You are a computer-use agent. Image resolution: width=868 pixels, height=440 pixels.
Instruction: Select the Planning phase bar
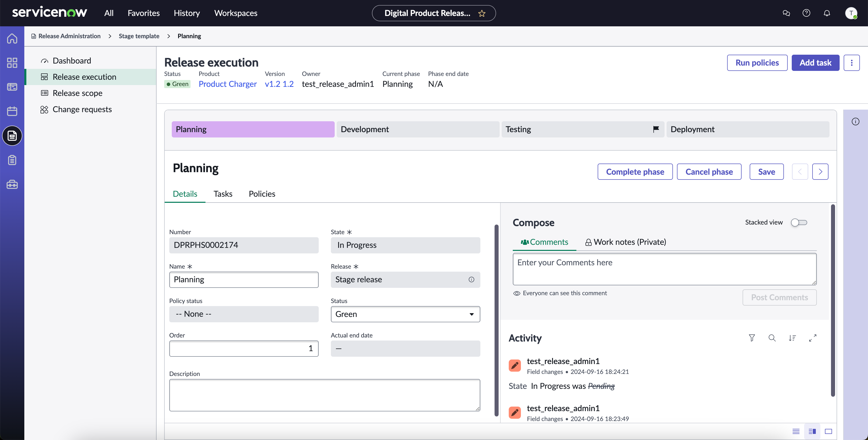coord(253,129)
